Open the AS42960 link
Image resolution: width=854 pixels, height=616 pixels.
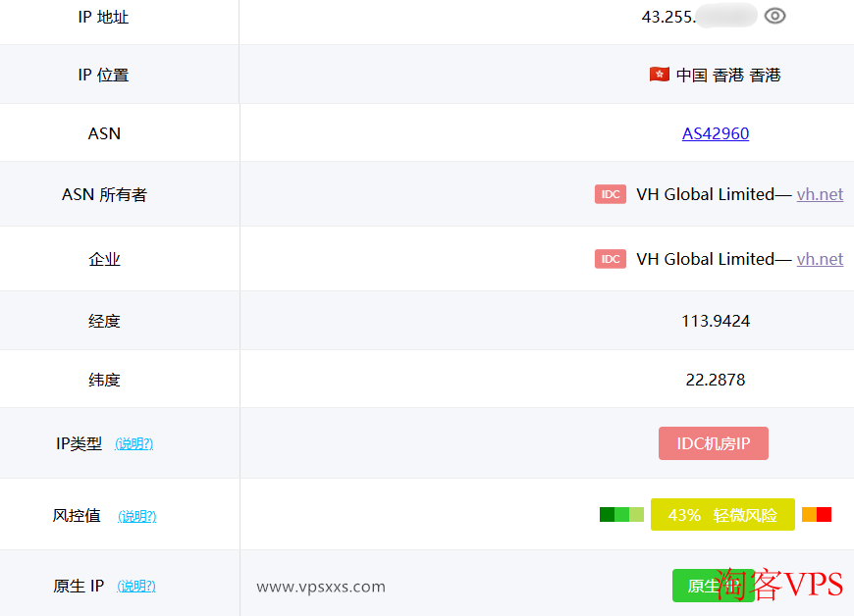pyautogui.click(x=716, y=133)
